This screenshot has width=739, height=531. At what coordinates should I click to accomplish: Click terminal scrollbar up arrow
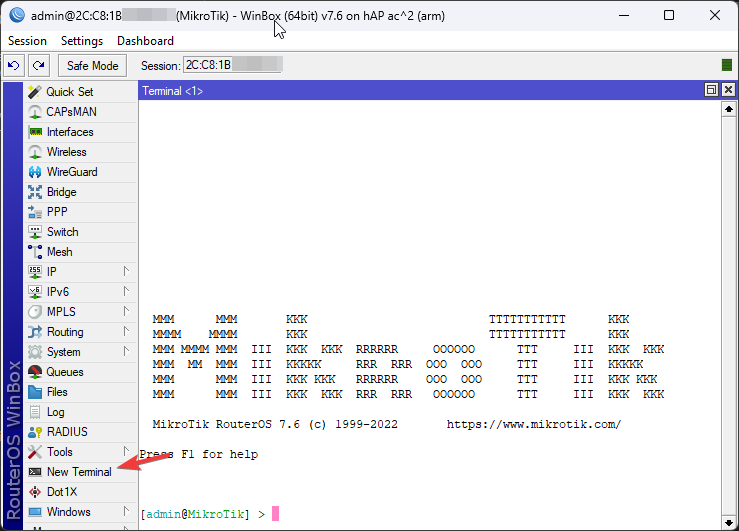[x=729, y=109]
